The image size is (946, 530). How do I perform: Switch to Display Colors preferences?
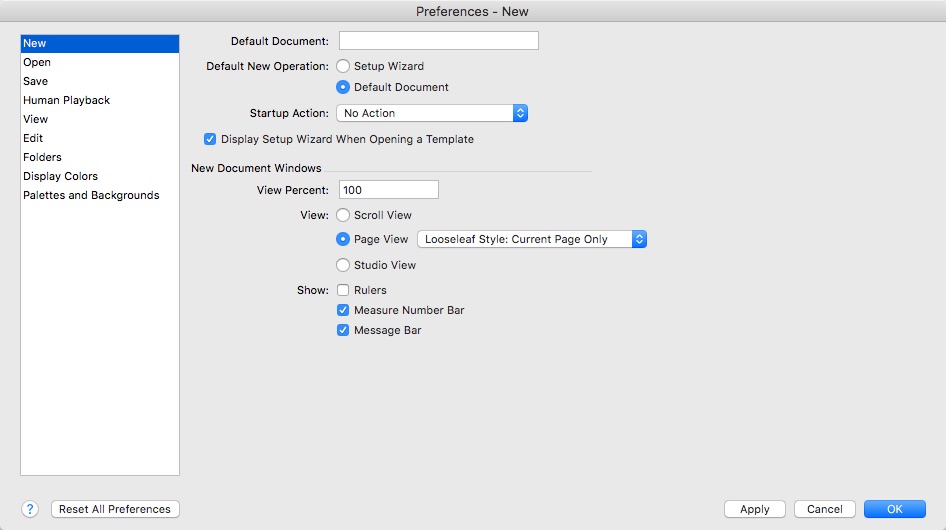pyautogui.click(x=61, y=176)
